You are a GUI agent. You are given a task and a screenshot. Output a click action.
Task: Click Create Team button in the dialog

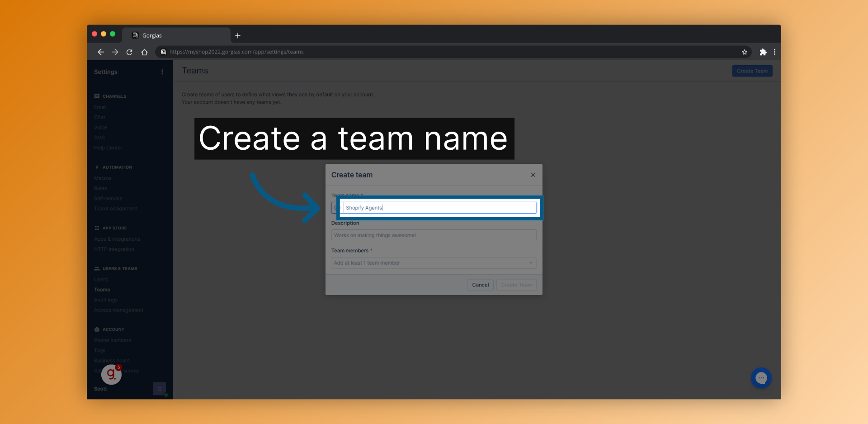516,285
